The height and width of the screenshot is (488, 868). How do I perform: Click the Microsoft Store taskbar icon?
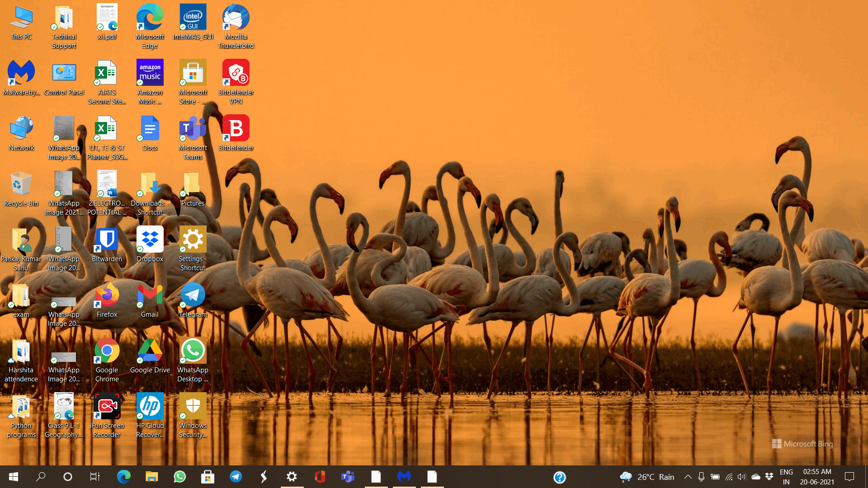click(x=208, y=477)
